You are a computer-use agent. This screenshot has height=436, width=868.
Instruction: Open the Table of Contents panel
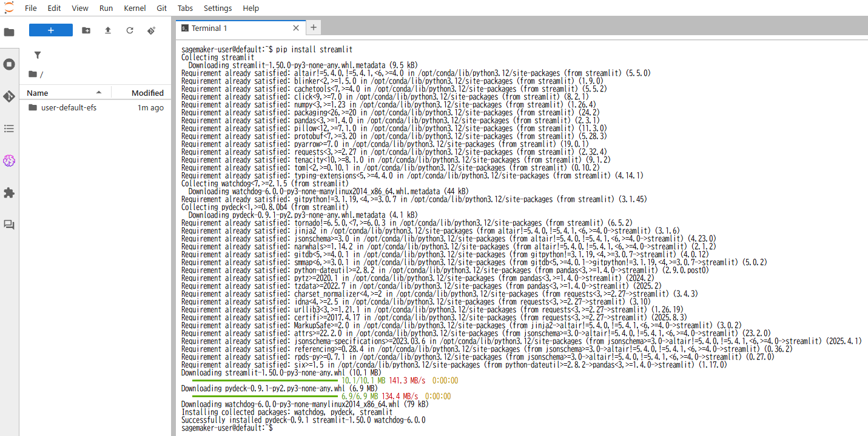[x=9, y=129]
